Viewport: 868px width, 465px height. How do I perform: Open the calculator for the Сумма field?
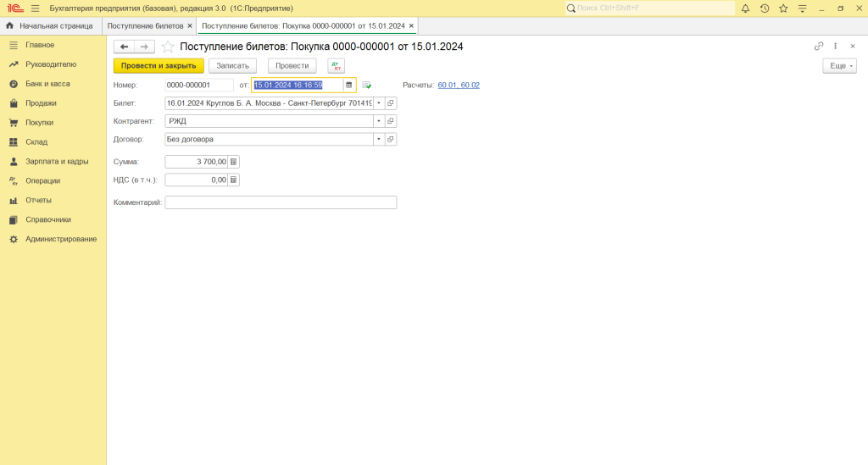pos(234,161)
